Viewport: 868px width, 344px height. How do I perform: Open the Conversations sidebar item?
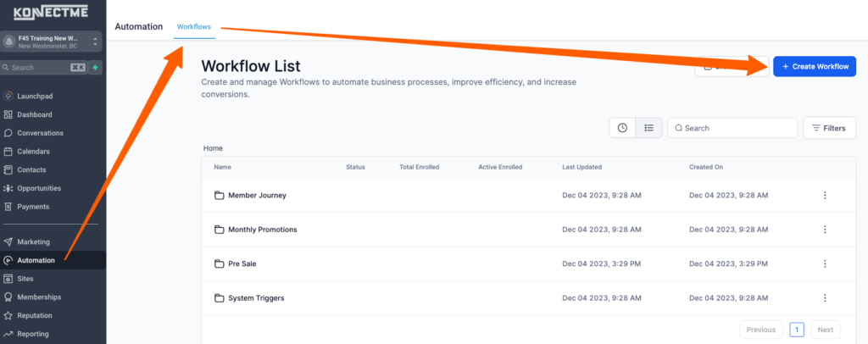point(40,133)
